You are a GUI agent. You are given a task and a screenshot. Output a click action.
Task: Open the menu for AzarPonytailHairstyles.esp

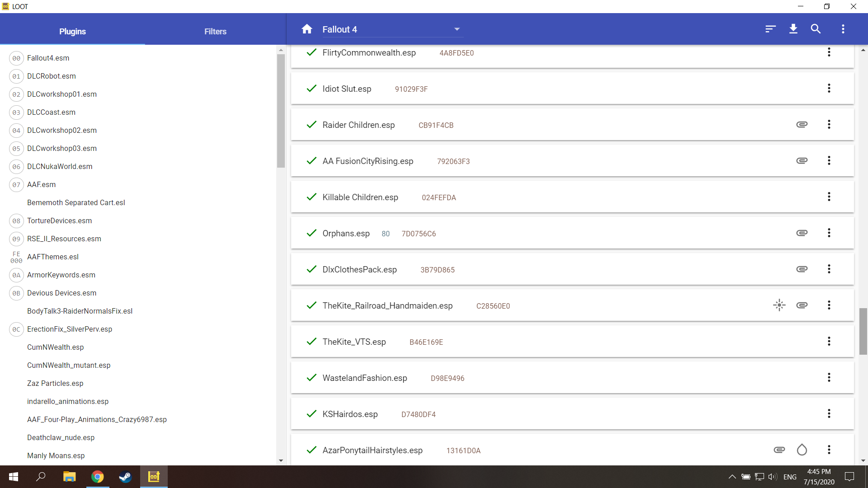(x=829, y=450)
